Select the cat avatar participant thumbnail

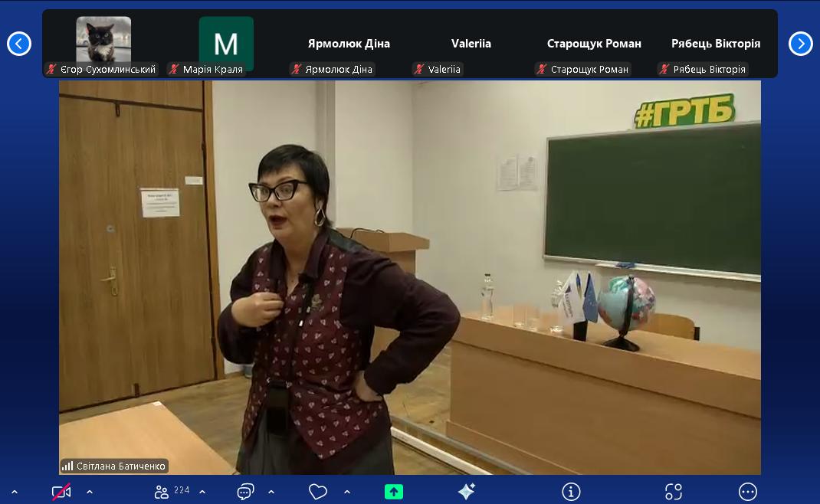[103, 40]
